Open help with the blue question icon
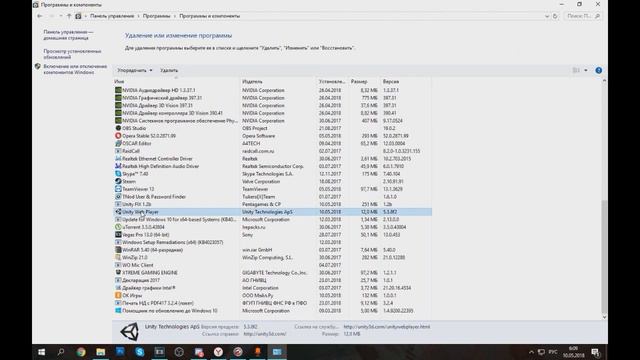The image size is (640, 360). 598,70
